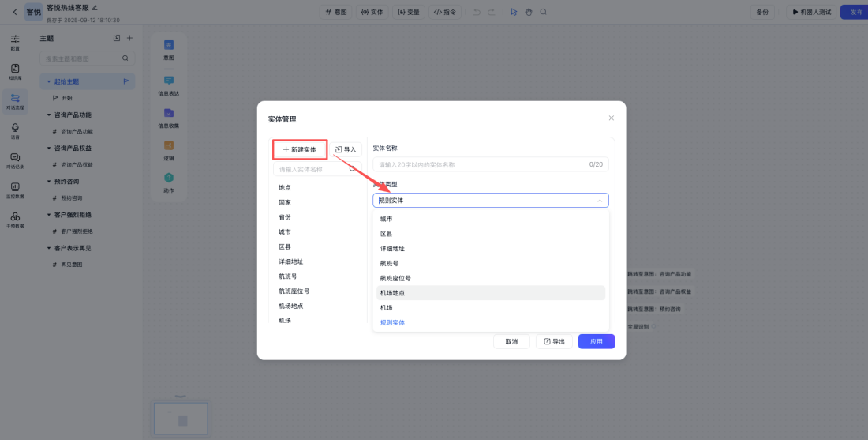Open the 对话流程 sidebar section
The image size is (868, 440).
coord(15,101)
